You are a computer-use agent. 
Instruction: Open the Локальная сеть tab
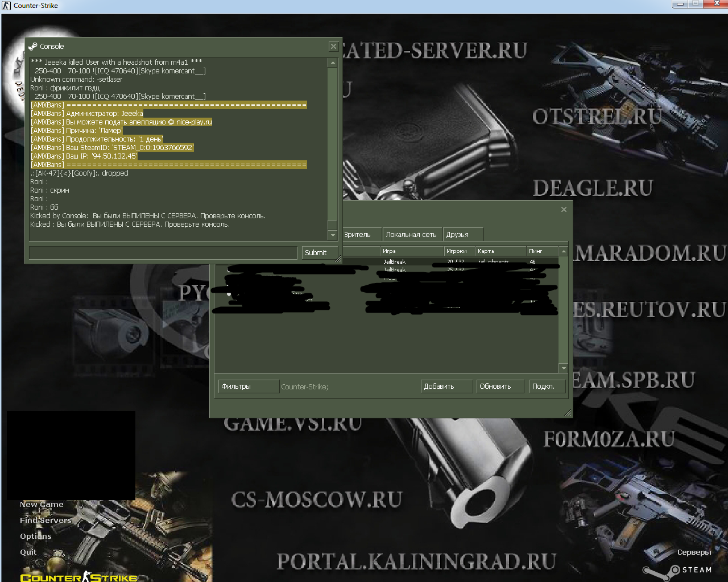412,234
